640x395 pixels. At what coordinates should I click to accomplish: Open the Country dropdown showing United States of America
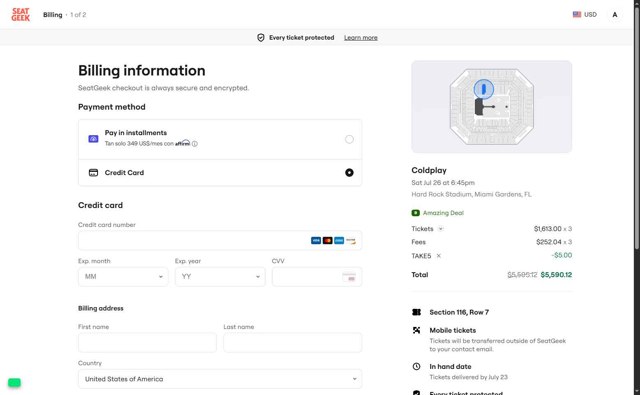coord(220,379)
